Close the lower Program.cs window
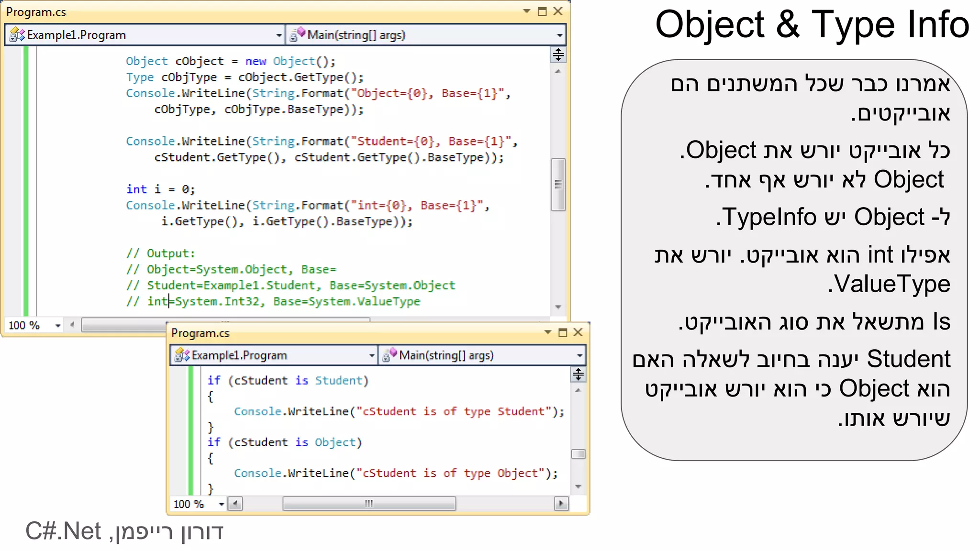Viewport: 980px width, 551px height. click(x=578, y=332)
